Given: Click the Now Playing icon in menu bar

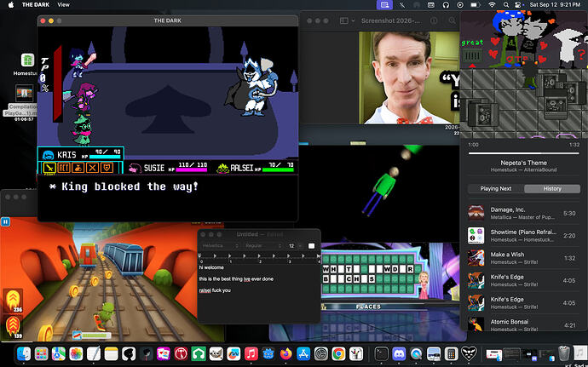Looking at the screenshot, I should click(460, 5).
